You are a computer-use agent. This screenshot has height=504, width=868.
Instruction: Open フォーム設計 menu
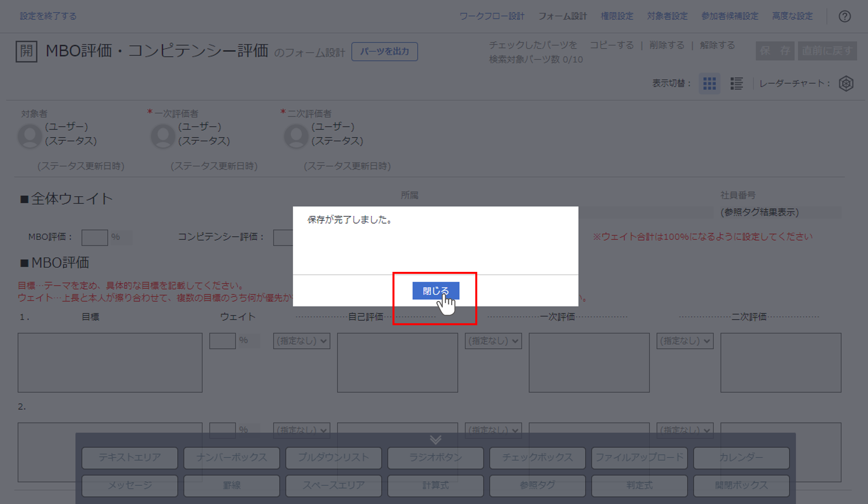tap(563, 16)
